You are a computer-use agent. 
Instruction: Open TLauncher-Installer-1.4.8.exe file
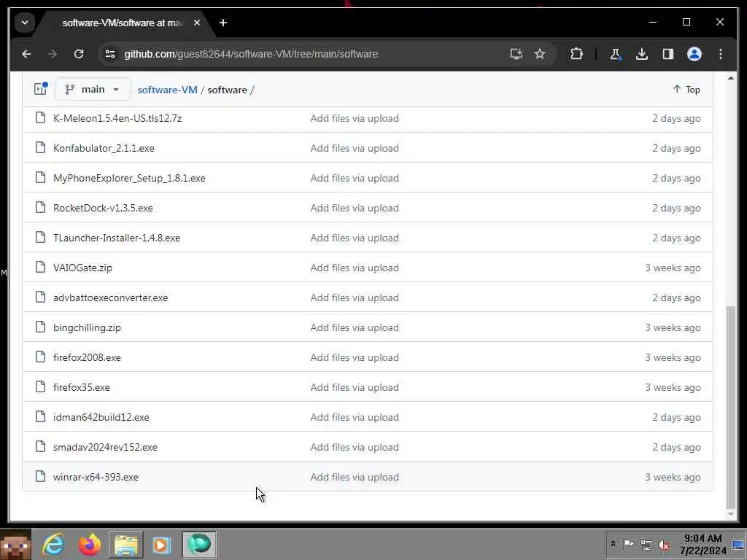tap(117, 238)
